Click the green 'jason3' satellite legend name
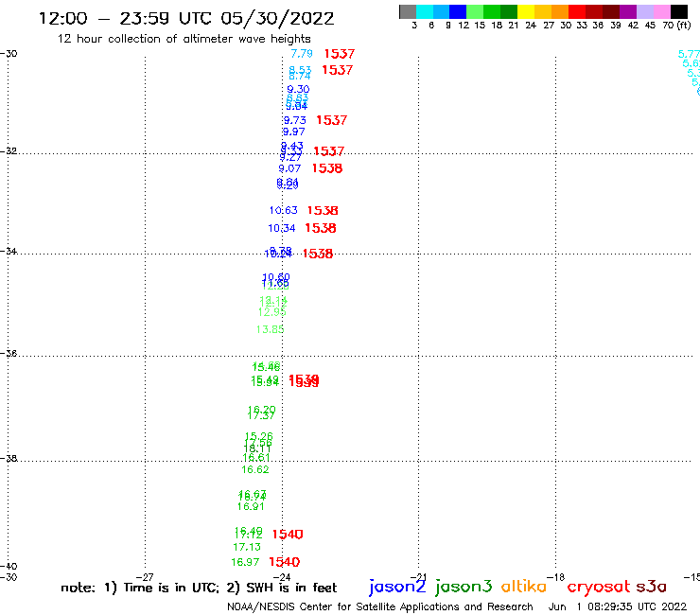The image size is (700, 615). point(464,587)
